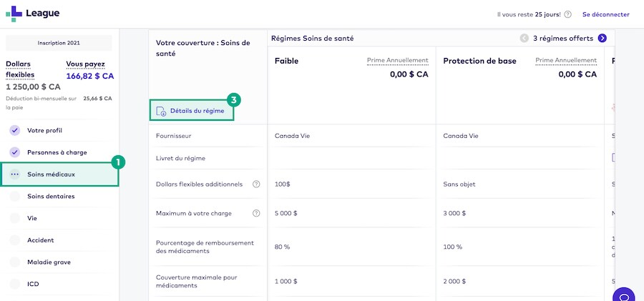Select Accident in the sidebar

(40, 240)
